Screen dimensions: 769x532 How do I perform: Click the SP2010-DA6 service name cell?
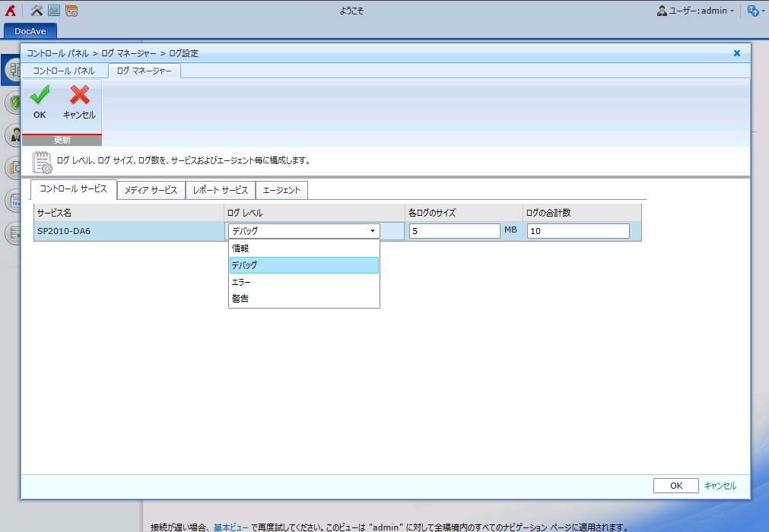(x=129, y=231)
